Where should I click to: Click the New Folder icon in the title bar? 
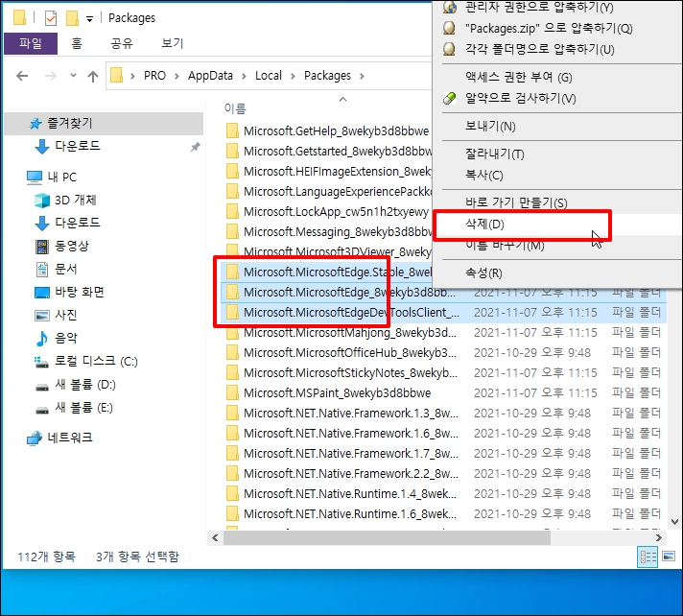(72, 18)
